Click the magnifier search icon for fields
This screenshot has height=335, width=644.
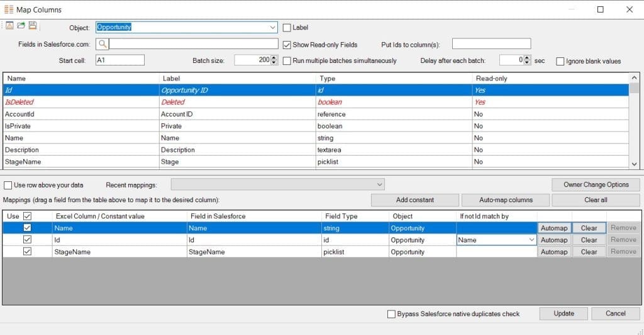[103, 44]
